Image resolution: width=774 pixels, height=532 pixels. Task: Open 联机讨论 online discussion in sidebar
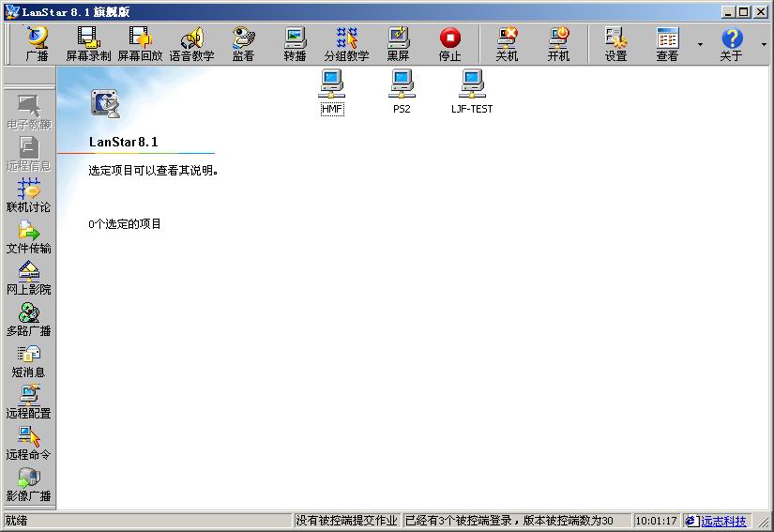(x=29, y=195)
